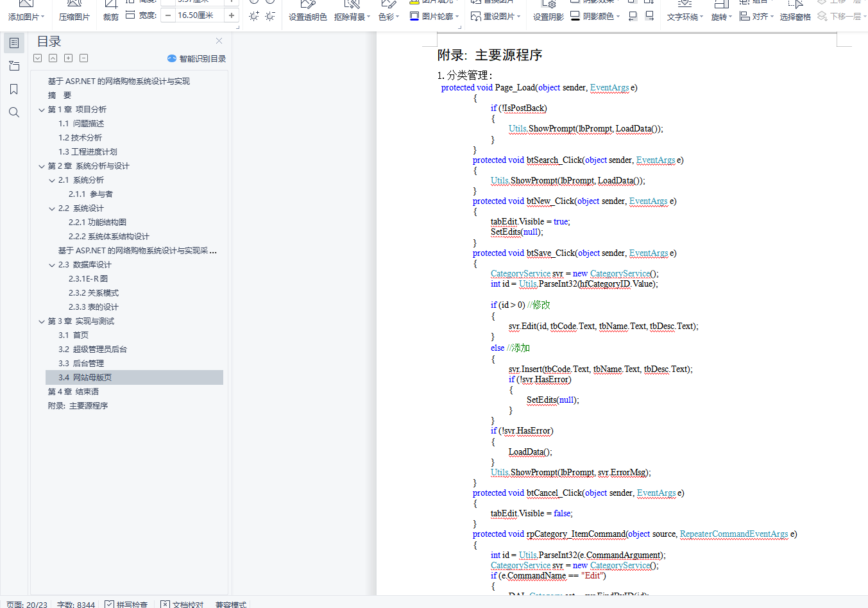Collapse all outline levels icon

point(53,58)
